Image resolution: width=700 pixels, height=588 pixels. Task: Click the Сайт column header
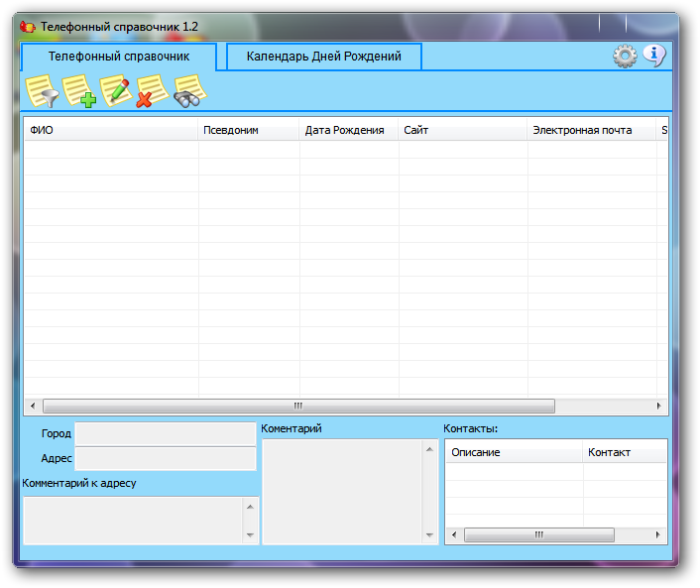(463, 130)
